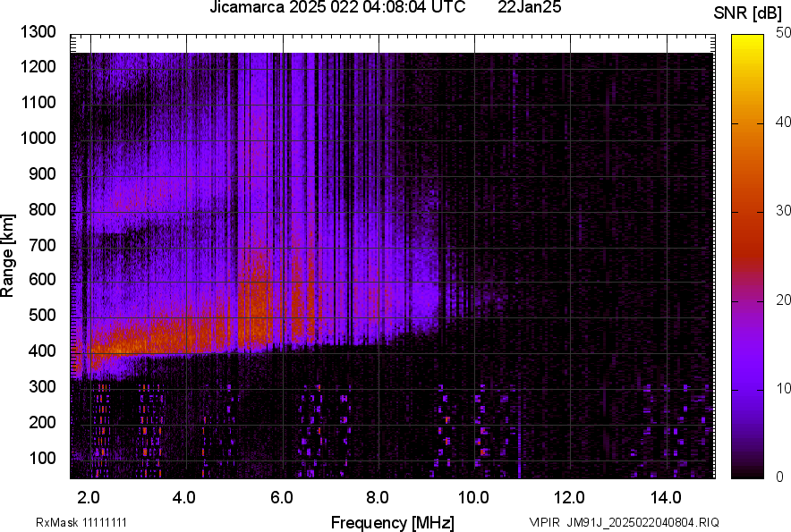The width and height of the screenshot is (791, 532).
Task: Select the 8.0 MHz frequency tick label
Action: 380,495
